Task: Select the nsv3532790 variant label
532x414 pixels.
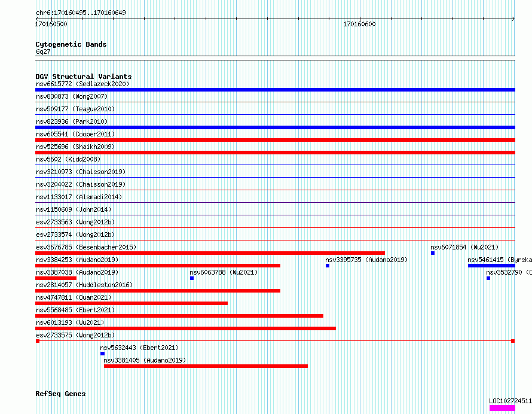Action: [509, 272]
